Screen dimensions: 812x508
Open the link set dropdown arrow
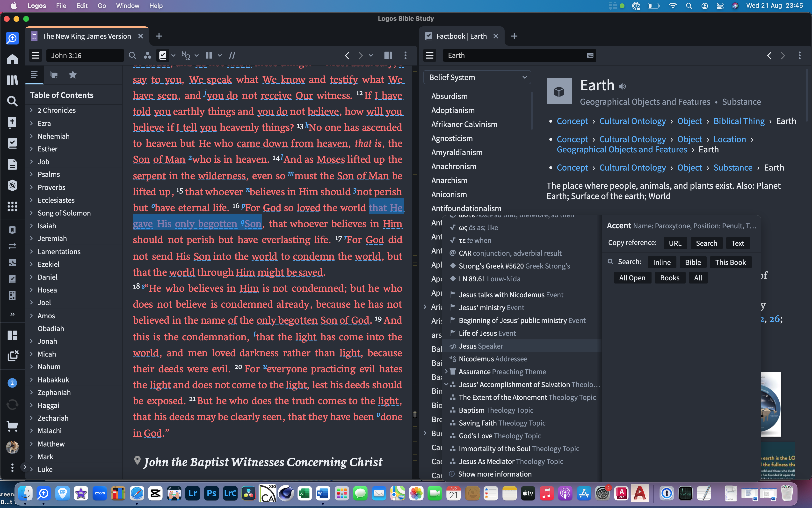click(197, 55)
